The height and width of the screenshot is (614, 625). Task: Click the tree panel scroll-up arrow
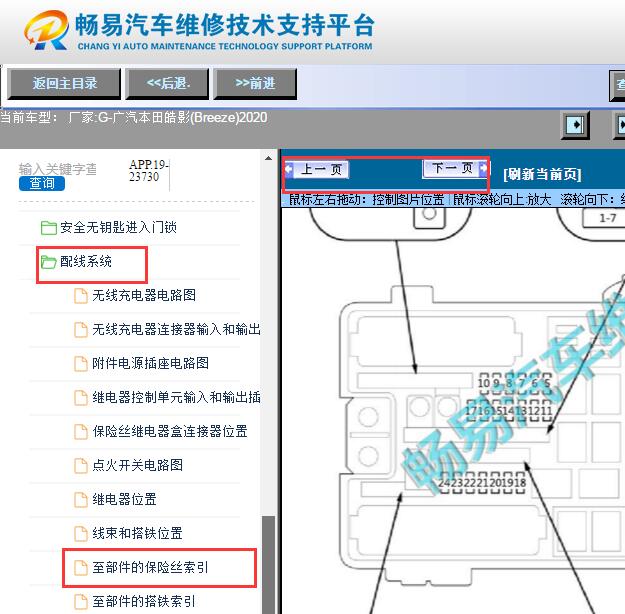click(269, 158)
